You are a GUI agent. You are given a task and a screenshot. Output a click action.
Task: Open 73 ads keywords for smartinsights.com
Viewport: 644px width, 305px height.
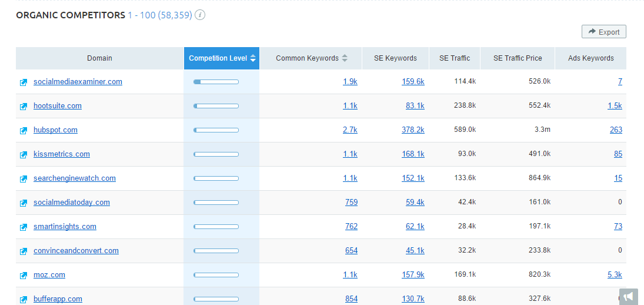[x=618, y=227]
